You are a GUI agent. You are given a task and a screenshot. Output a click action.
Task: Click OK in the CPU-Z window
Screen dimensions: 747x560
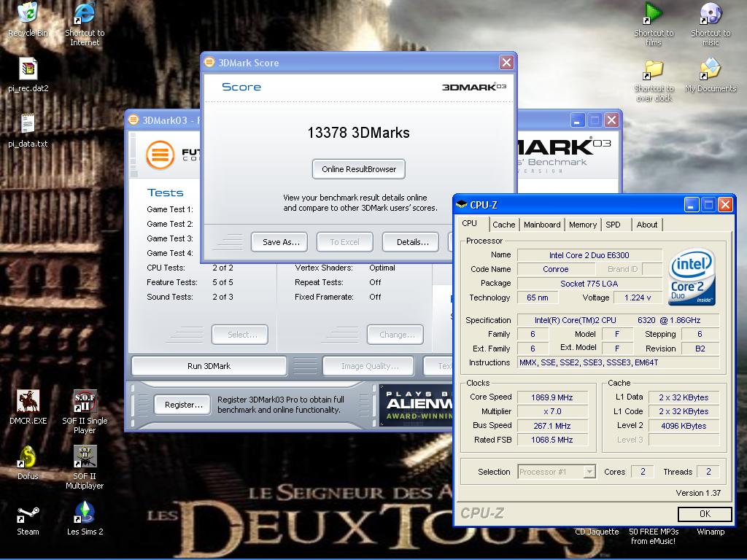(705, 514)
